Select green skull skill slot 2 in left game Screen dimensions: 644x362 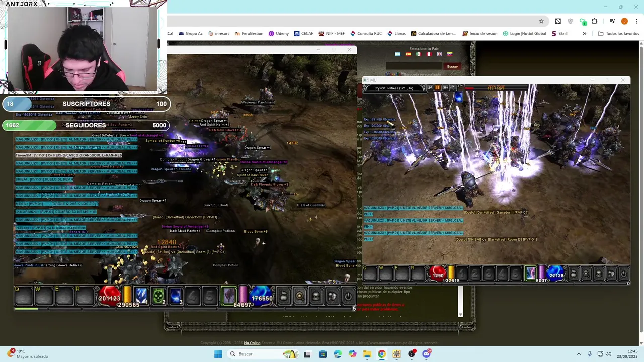point(158,296)
